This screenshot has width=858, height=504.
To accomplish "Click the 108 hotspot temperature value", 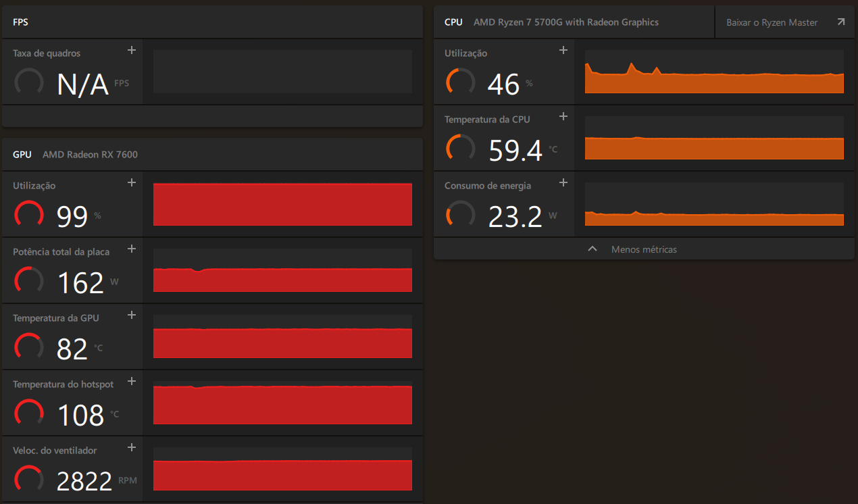I will click(80, 415).
